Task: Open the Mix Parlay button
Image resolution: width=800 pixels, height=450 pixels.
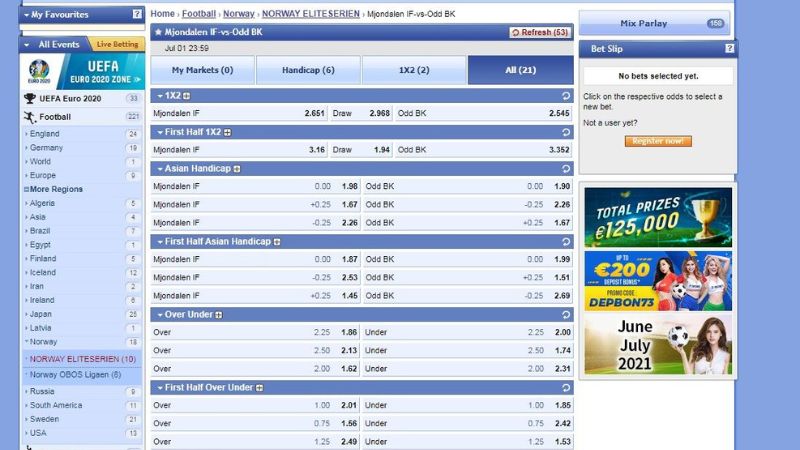Action: pyautogui.click(x=654, y=23)
